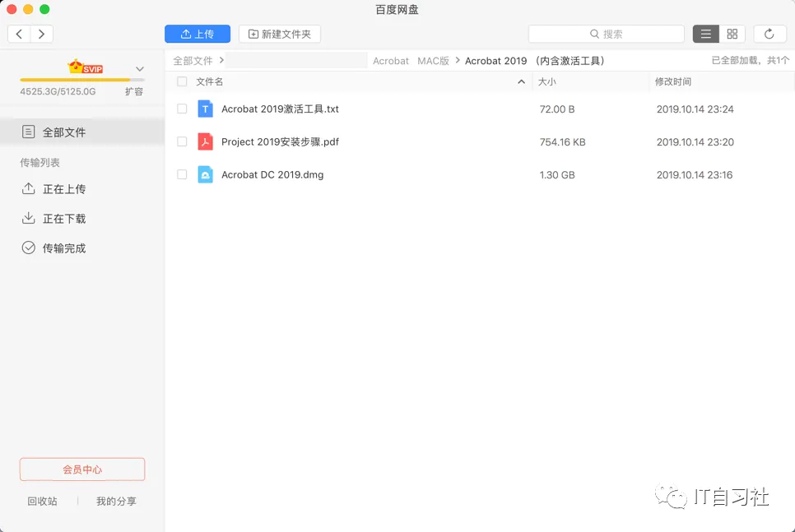This screenshot has height=532, width=795.
Task: Click the storage usage progress bar
Action: [x=82, y=80]
